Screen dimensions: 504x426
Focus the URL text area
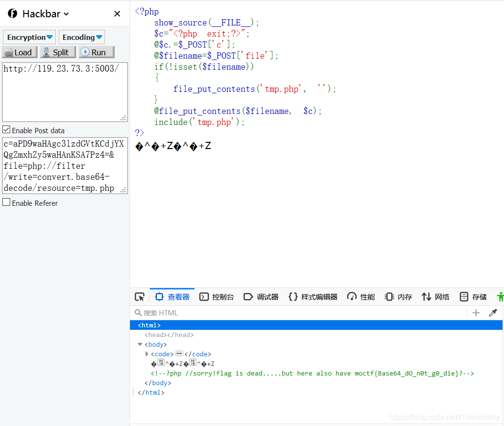[x=65, y=92]
